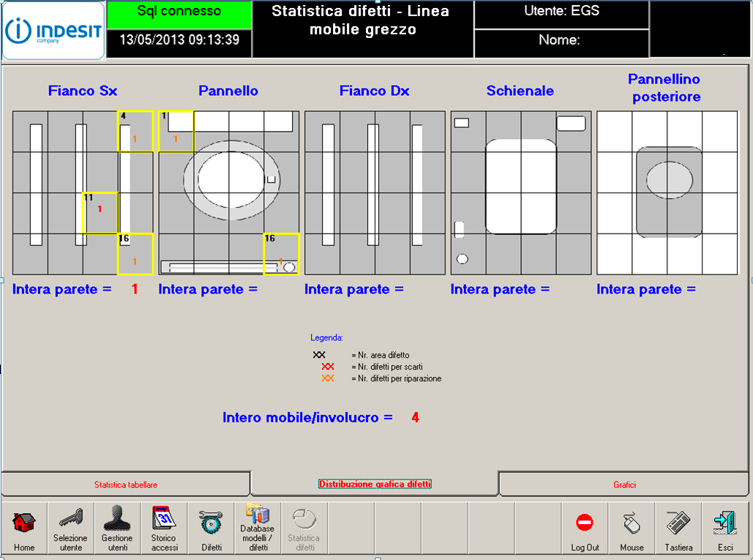The image size is (753, 560).
Task: Open the Tastiera on-screen keyboard
Action: [678, 529]
